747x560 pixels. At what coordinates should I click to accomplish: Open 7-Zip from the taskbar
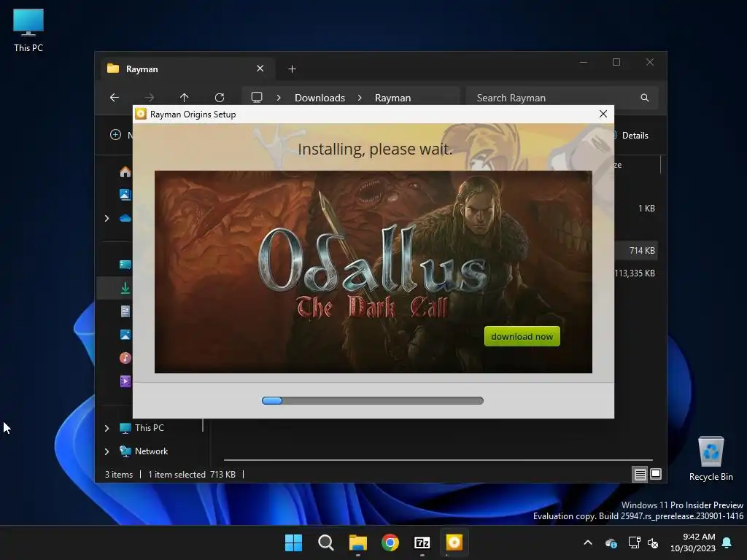422,542
